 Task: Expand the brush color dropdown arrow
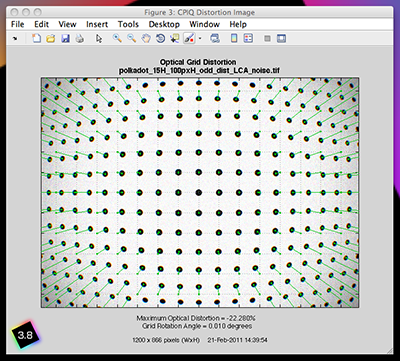(x=200, y=38)
